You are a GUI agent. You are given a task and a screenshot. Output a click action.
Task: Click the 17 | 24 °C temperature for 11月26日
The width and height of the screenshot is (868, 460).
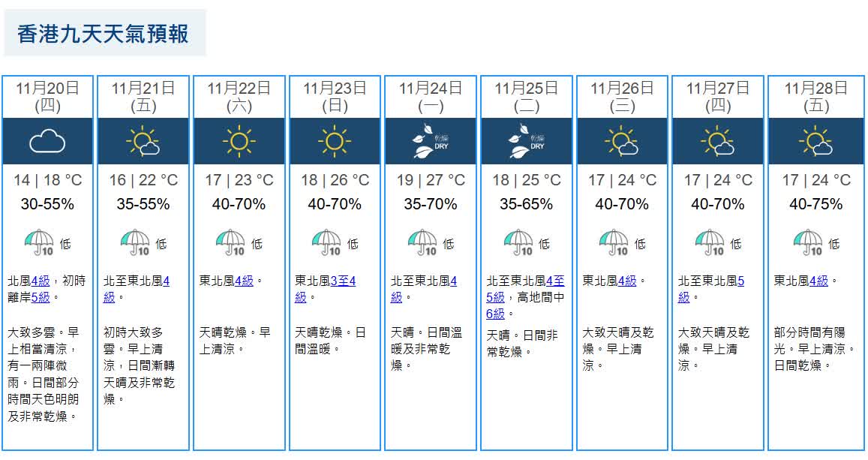[x=622, y=180]
